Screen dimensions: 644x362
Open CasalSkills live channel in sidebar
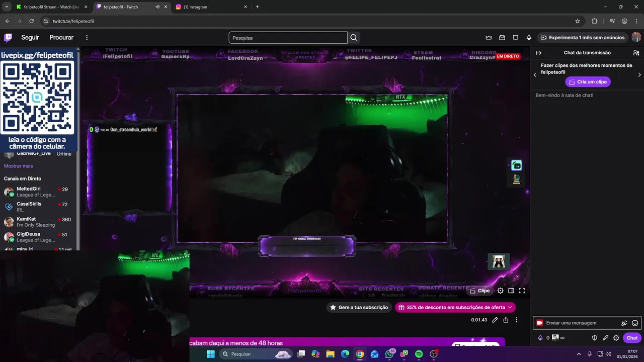[38, 207]
